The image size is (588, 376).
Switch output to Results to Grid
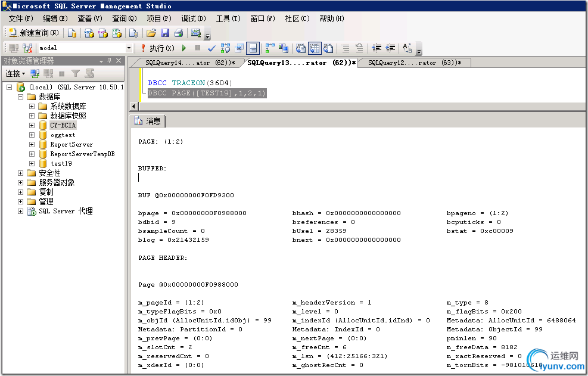pyautogui.click(x=315, y=48)
